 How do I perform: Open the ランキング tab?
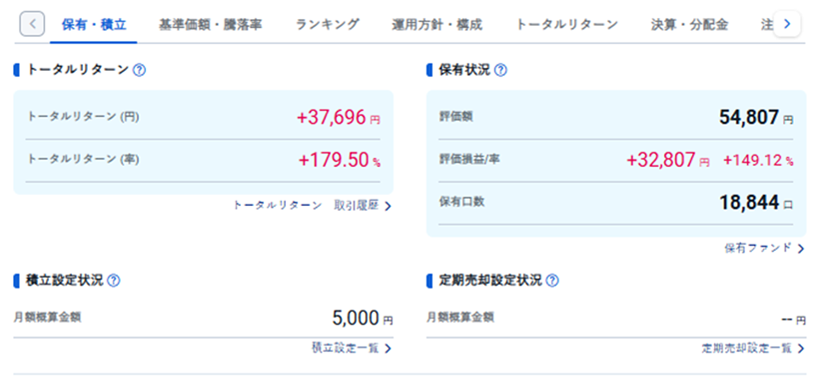point(328,25)
